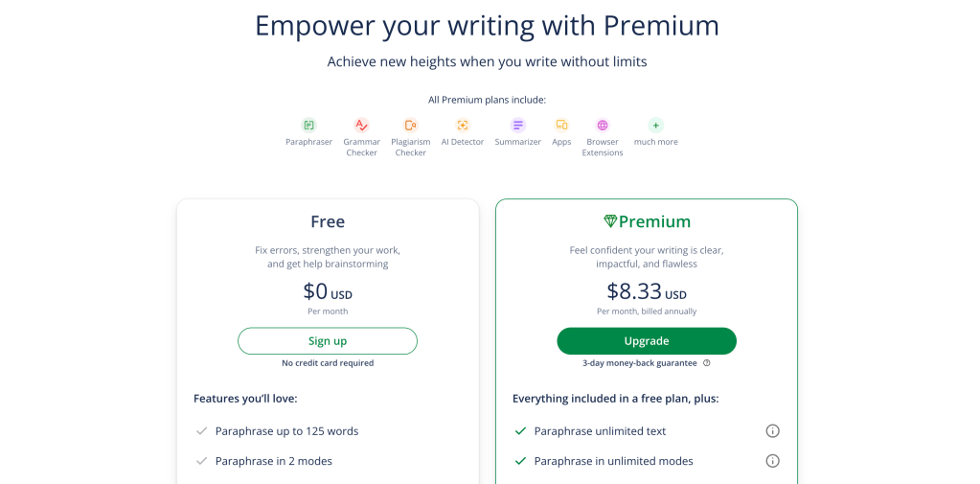This screenshot has width=980, height=484.
Task: Click the 'Paraphrase unlimited text' green checkmark
Action: pos(520,431)
